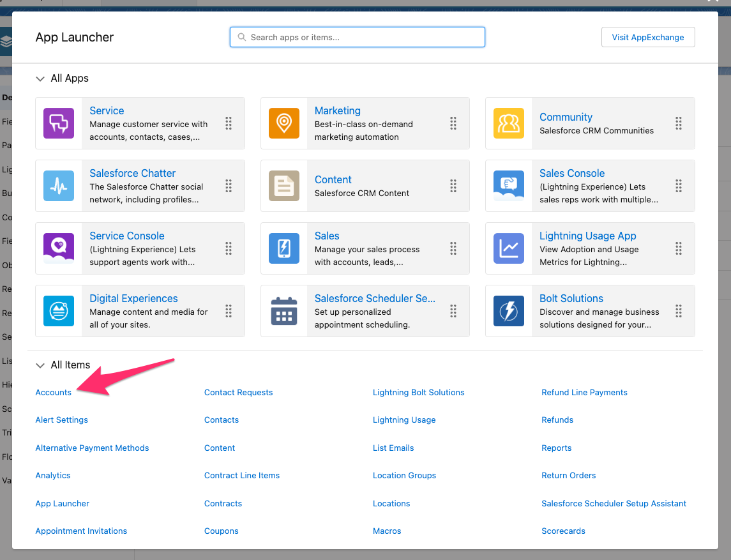Click the beige Content document icon
Viewport: 731px width, 560px height.
tap(284, 186)
